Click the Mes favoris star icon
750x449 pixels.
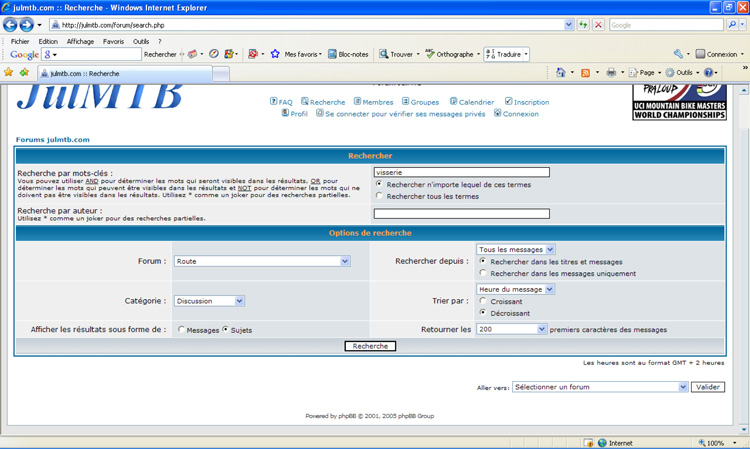(275, 54)
